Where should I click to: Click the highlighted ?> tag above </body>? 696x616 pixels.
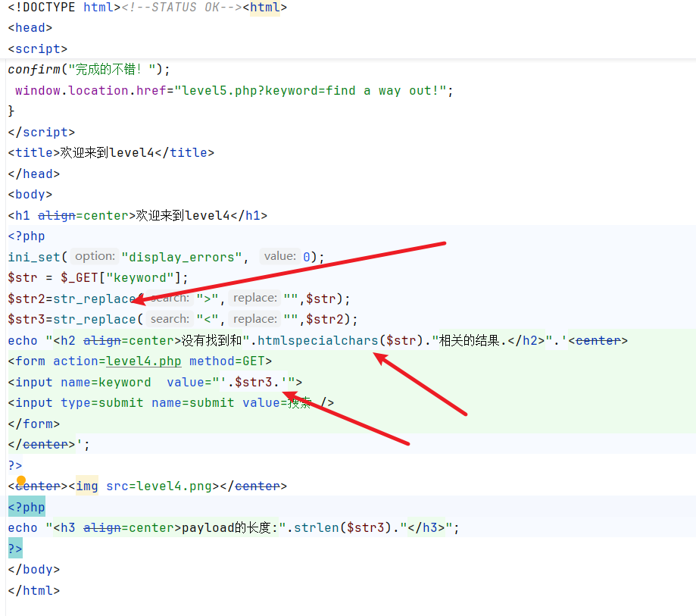coord(15,549)
